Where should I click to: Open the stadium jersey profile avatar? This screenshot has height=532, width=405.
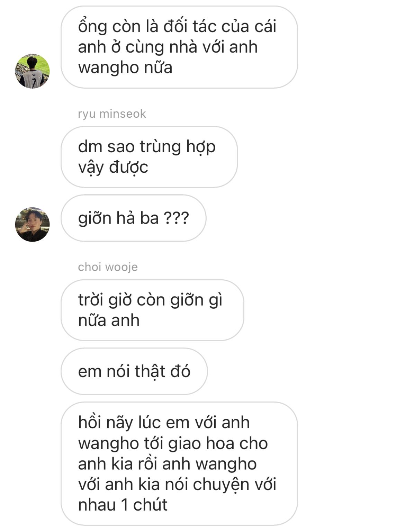[x=33, y=71]
